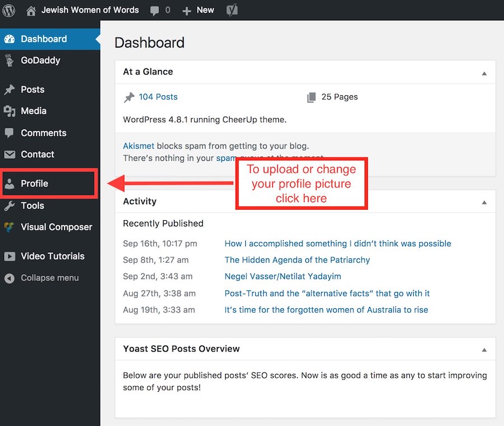Viewport: 504px width, 426px height.
Task: Click the Collapse menu arrow icon
Action: point(10,278)
